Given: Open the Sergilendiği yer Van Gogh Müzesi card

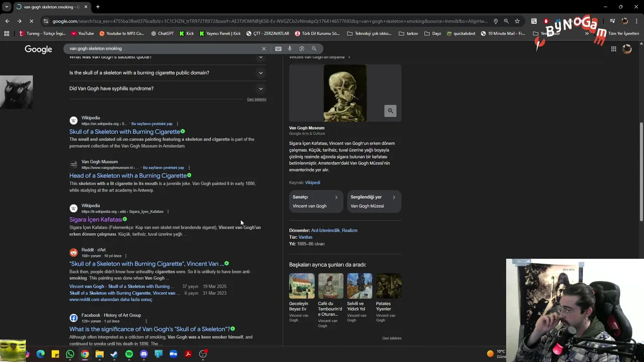Looking at the screenshot, I should [374, 201].
